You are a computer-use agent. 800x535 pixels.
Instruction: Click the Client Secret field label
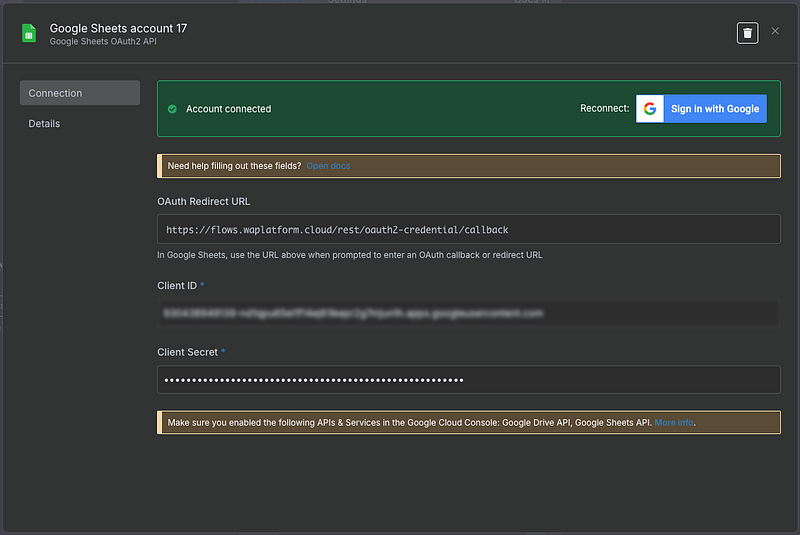pos(187,352)
